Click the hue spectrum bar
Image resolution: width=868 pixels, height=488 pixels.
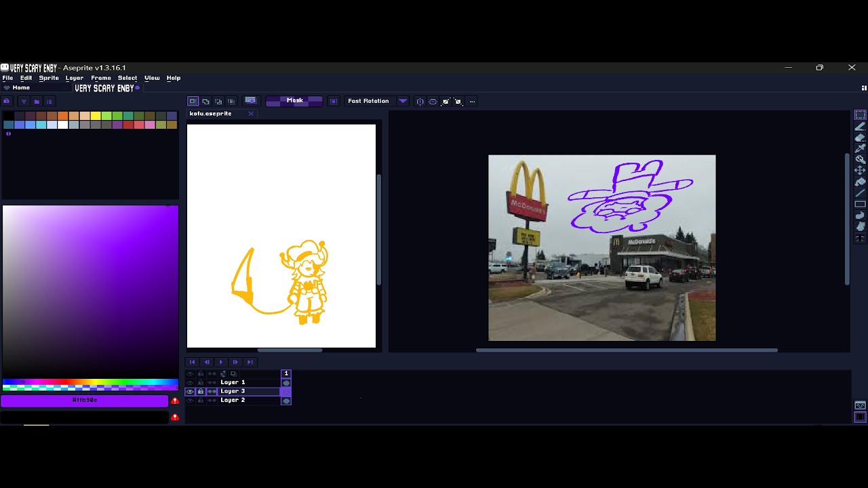click(x=90, y=383)
